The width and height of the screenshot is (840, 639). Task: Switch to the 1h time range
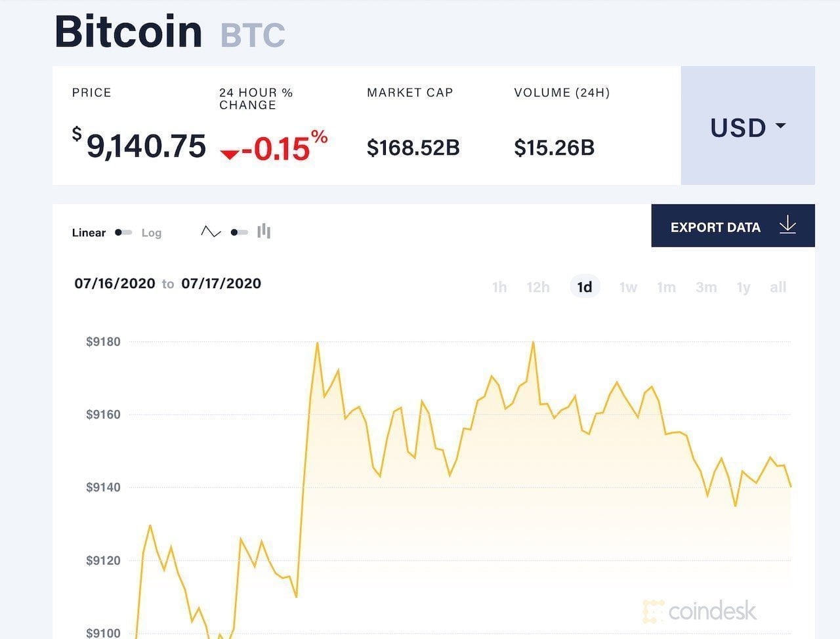point(499,287)
